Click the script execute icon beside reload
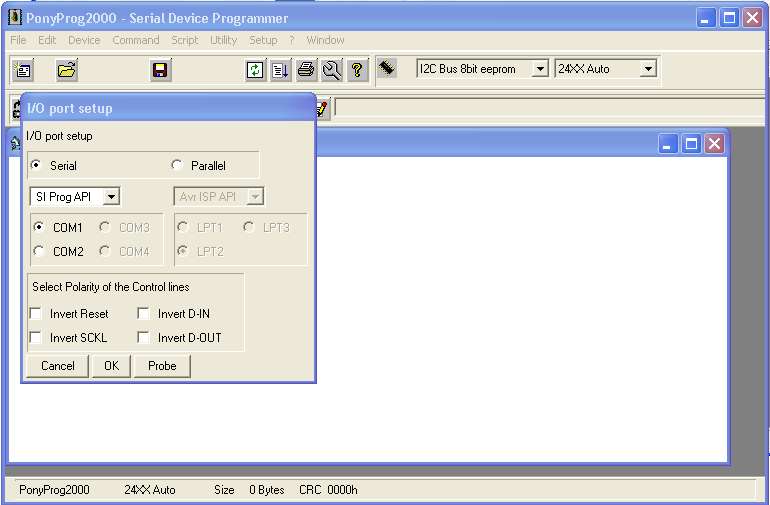 tap(280, 70)
